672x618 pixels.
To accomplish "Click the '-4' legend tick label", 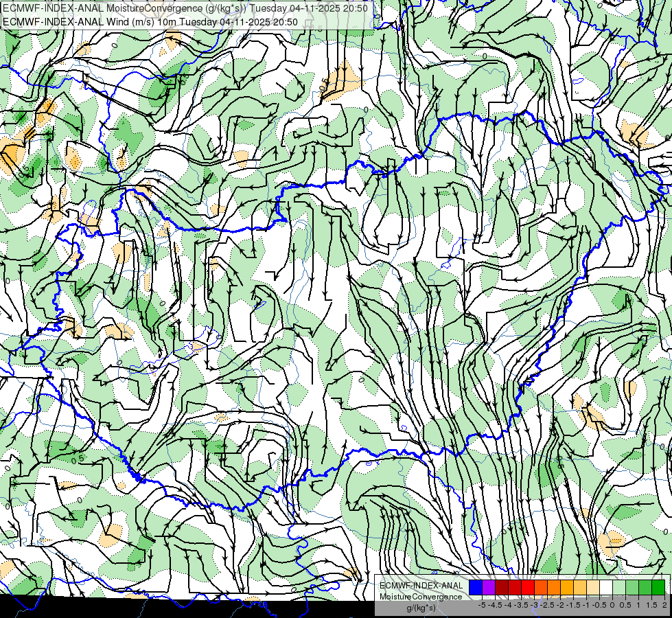I will (x=508, y=605).
